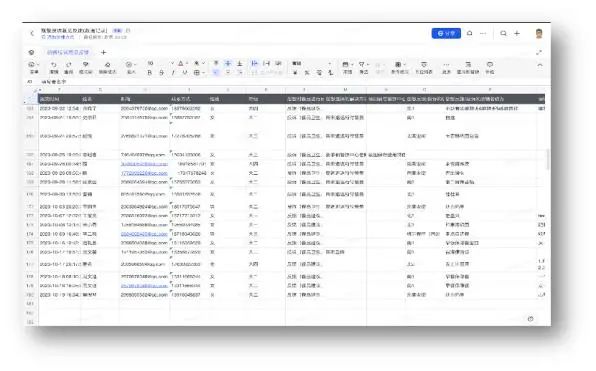
Task: Select the format painter brush icon
Action: click(86, 65)
